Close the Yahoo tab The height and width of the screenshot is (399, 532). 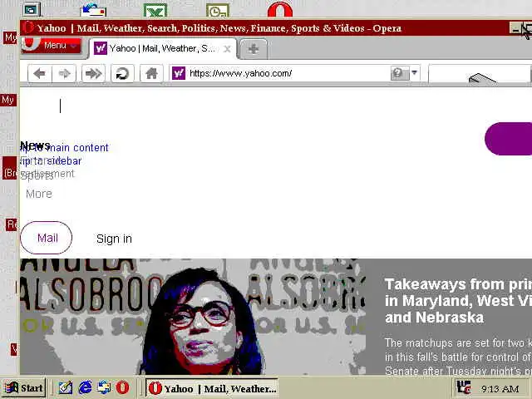coord(227,49)
